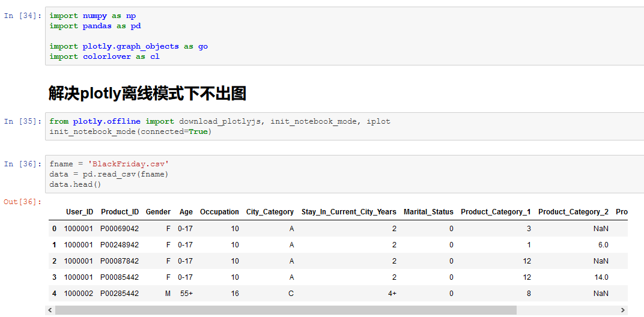The image size is (644, 317).
Task: Click the 6.0 Product_Category_2 cell
Action: point(603,245)
